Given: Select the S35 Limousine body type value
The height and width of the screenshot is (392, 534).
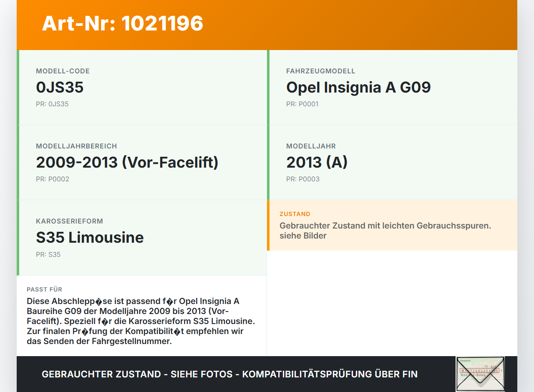Looking at the screenshot, I should pos(90,237).
